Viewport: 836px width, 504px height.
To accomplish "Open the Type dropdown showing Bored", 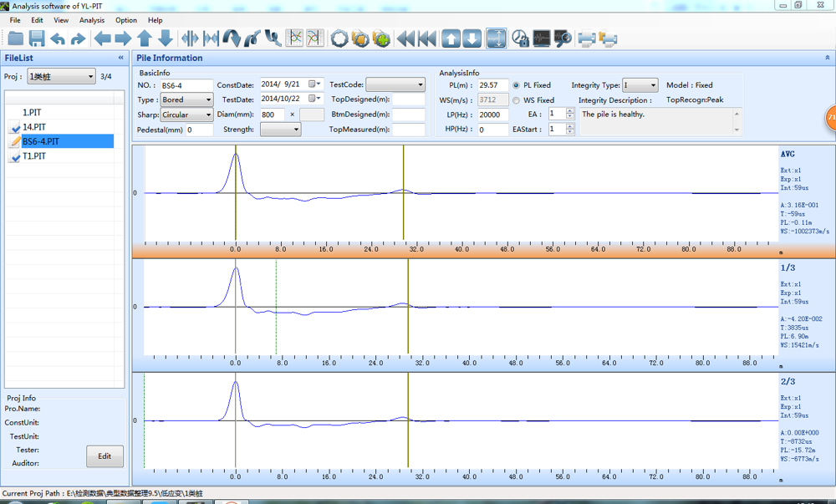I will 186,99.
